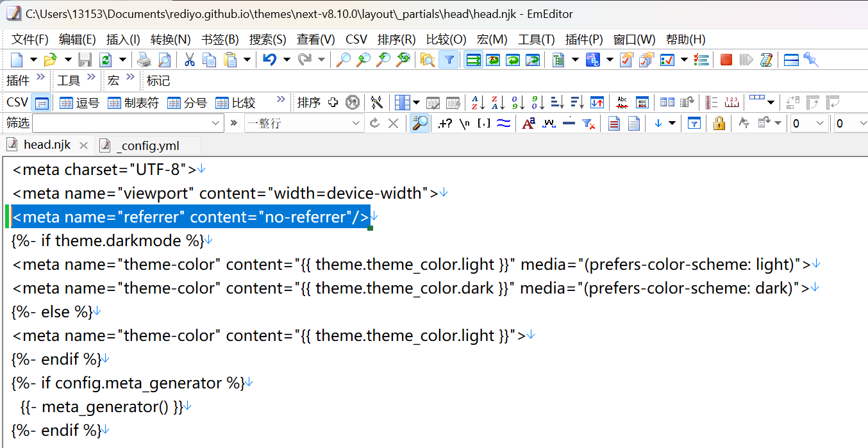868x448 pixels.
Task: Cut selection with the scissors icon
Action: (189, 60)
